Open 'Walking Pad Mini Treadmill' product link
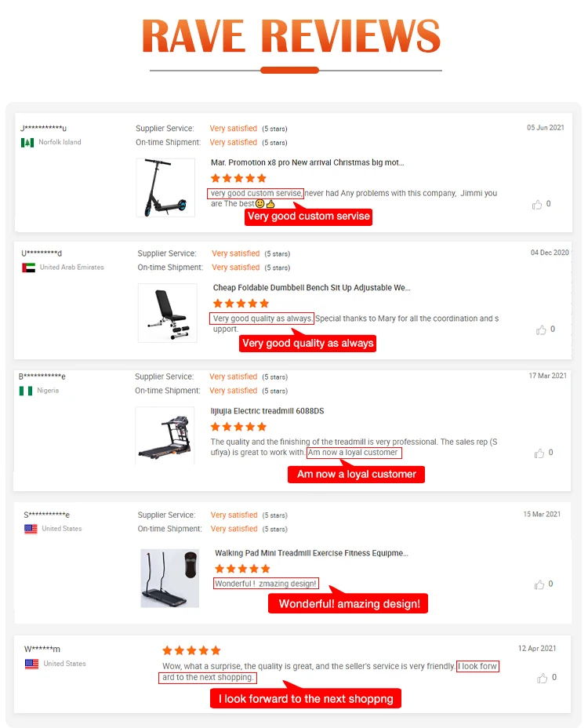 pos(311,553)
